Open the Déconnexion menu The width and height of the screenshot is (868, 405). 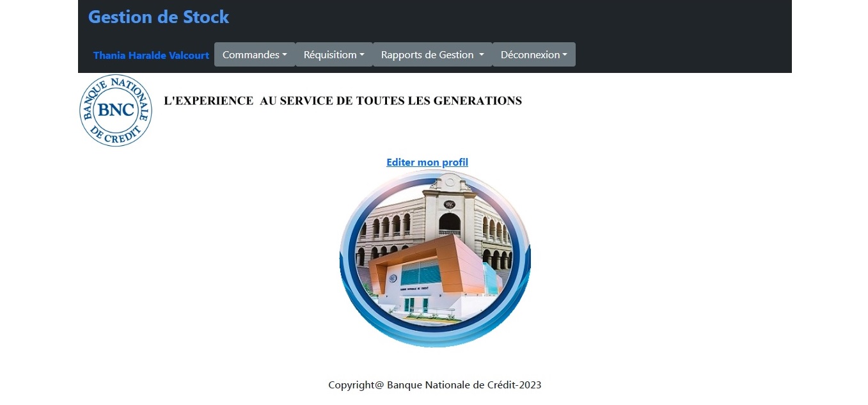point(533,54)
